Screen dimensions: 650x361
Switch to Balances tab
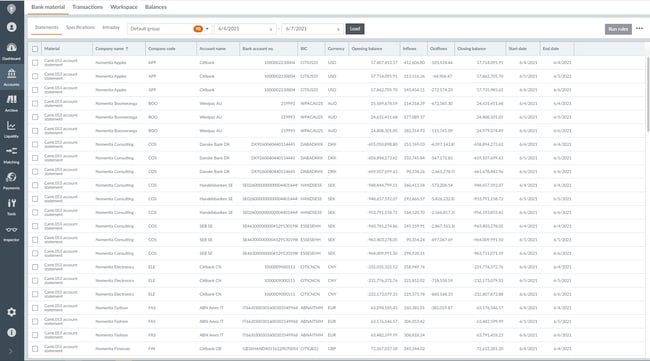click(x=156, y=7)
